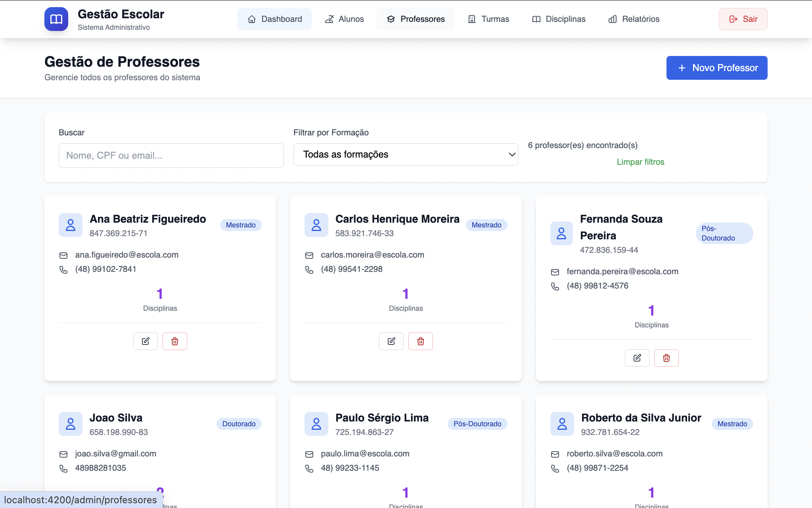Open Disciplinas in the navigation bar
This screenshot has height=508, width=812.
click(x=559, y=19)
